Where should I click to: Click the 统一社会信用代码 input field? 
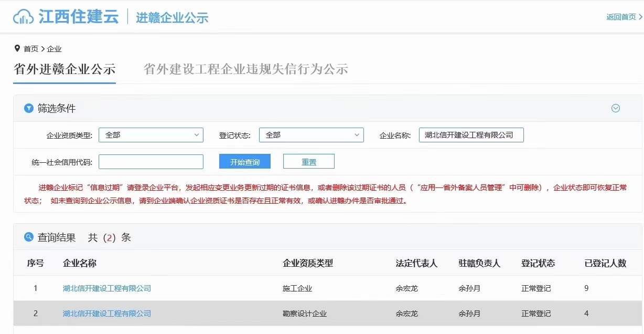pos(151,162)
